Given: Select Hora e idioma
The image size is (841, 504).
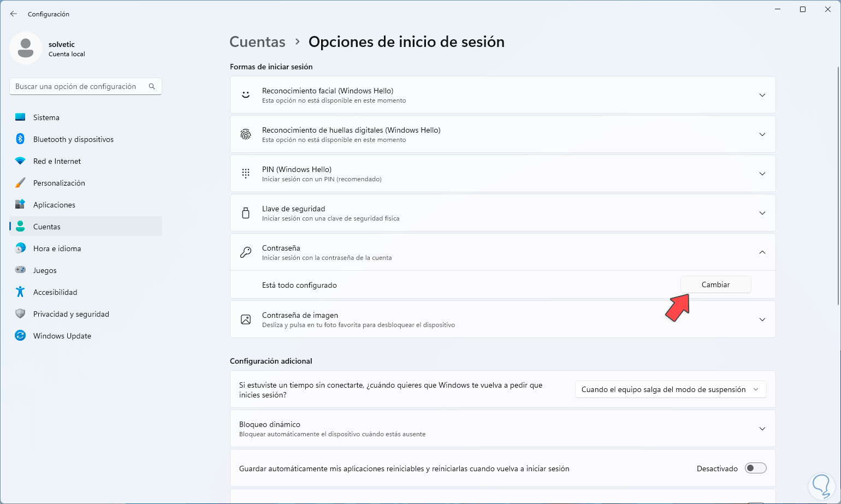Looking at the screenshot, I should [x=86, y=248].
